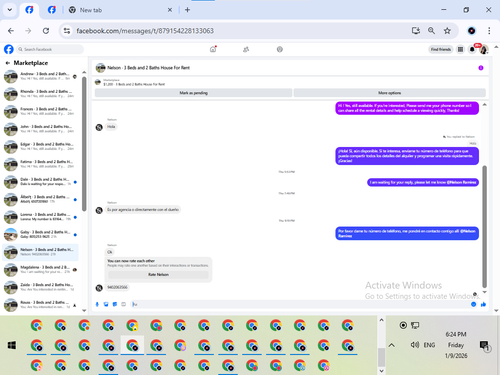The image size is (500, 375).
Task: Click More options button
Action: [x=390, y=93]
